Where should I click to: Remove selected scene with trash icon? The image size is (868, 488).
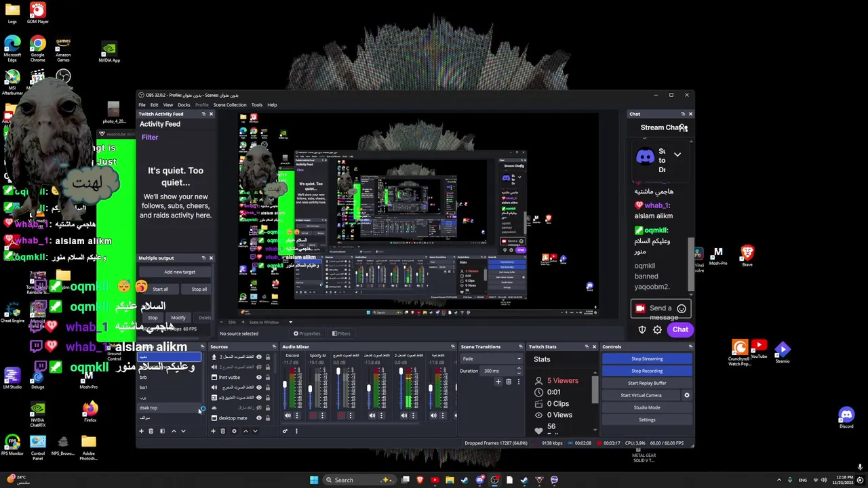pyautogui.click(x=151, y=431)
